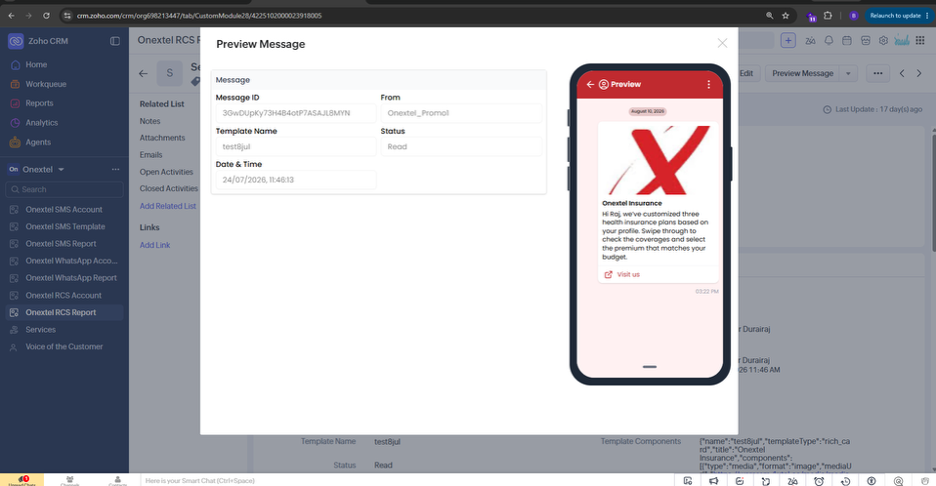The image size is (936, 486).
Task: Open Onextel WhatsApp Report module
Action: [70, 278]
